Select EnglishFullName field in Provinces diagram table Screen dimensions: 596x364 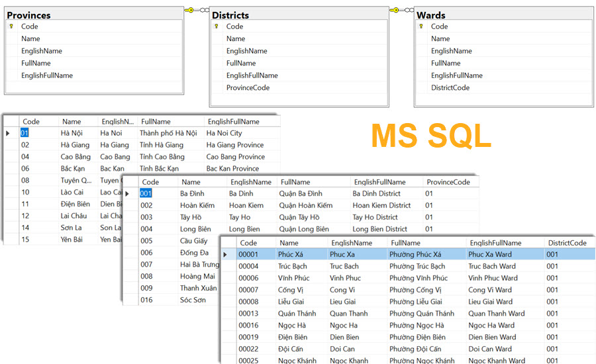46,75
